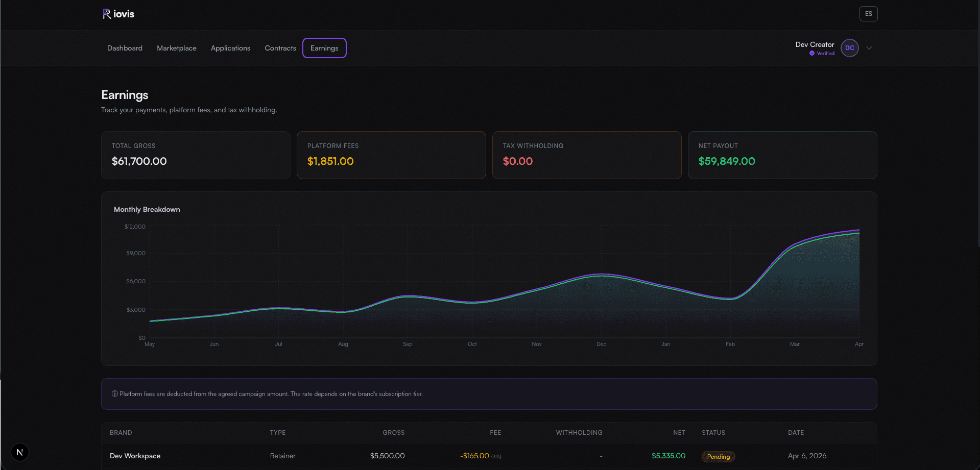
Task: Click the STATUS column header
Action: click(713, 433)
